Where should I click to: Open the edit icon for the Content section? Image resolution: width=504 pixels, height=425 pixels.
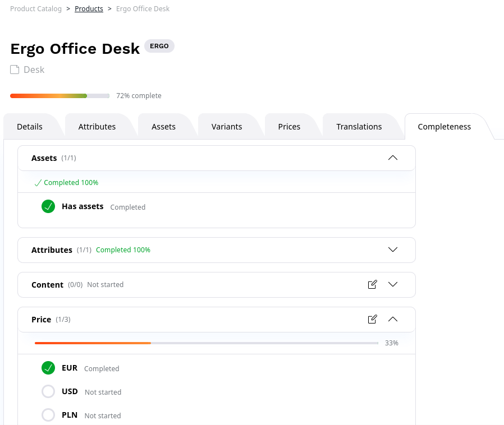tap(372, 284)
